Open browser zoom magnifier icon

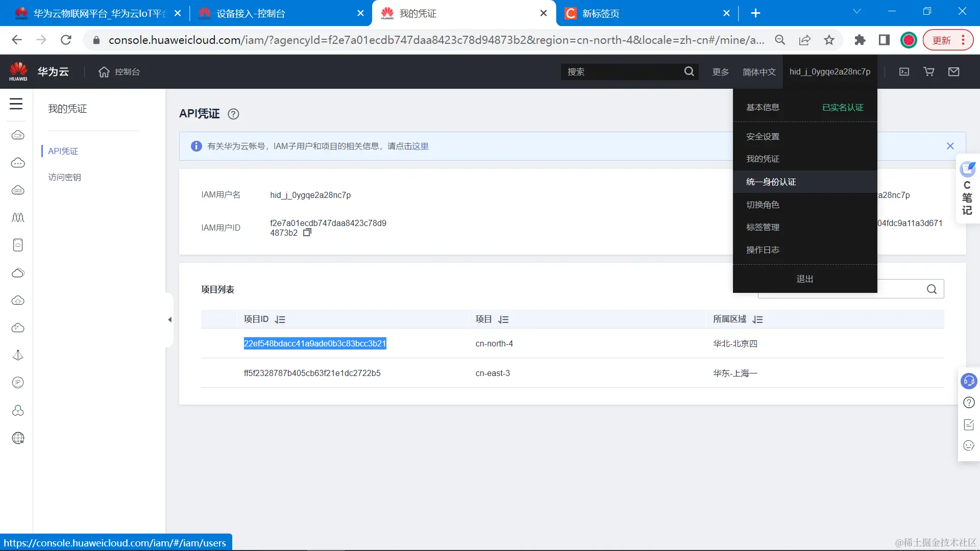780,40
